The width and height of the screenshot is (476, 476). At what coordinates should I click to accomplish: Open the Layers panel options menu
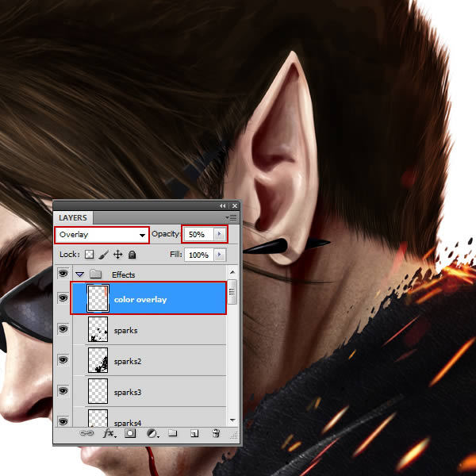pos(232,217)
